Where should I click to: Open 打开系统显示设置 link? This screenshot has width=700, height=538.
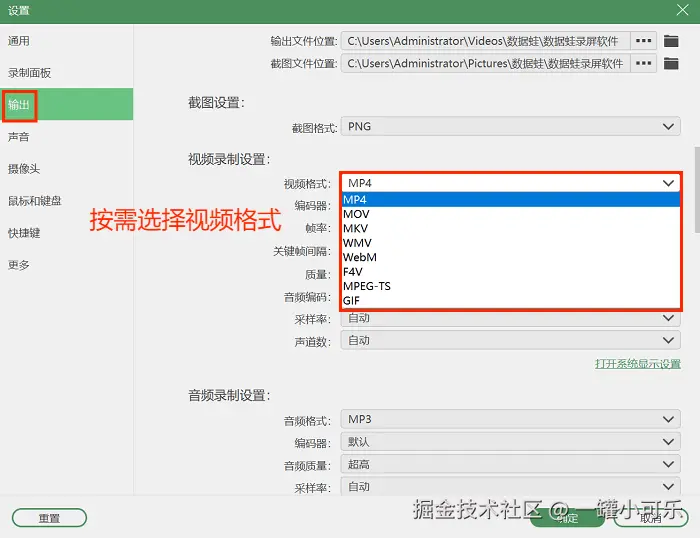(x=638, y=364)
